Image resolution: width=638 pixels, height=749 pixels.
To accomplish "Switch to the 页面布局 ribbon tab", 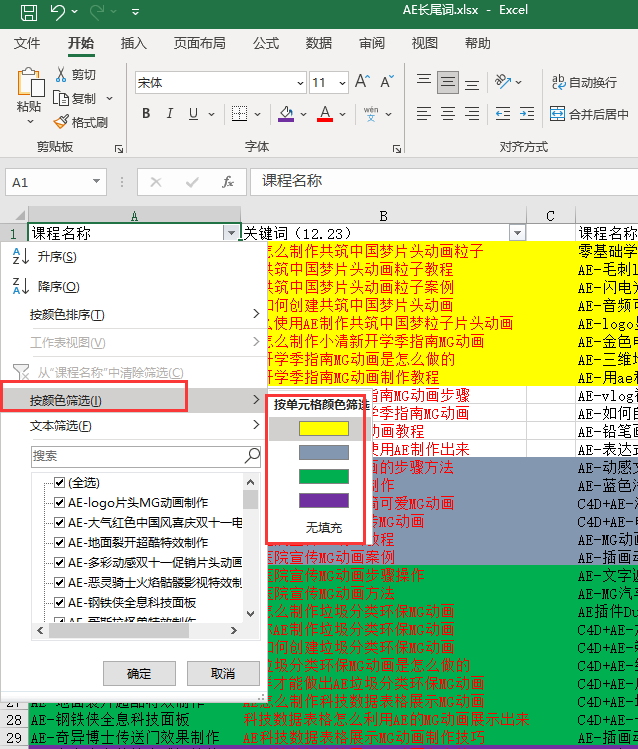I will (199, 43).
